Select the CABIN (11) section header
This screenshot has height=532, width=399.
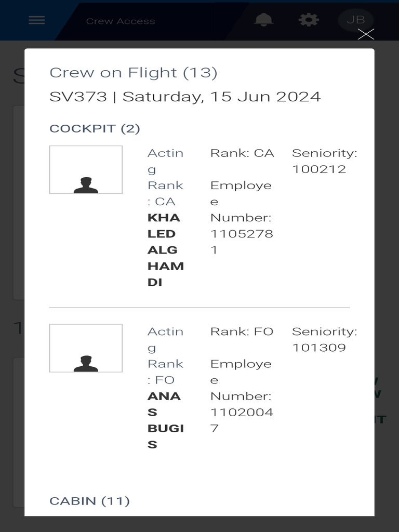click(89, 501)
